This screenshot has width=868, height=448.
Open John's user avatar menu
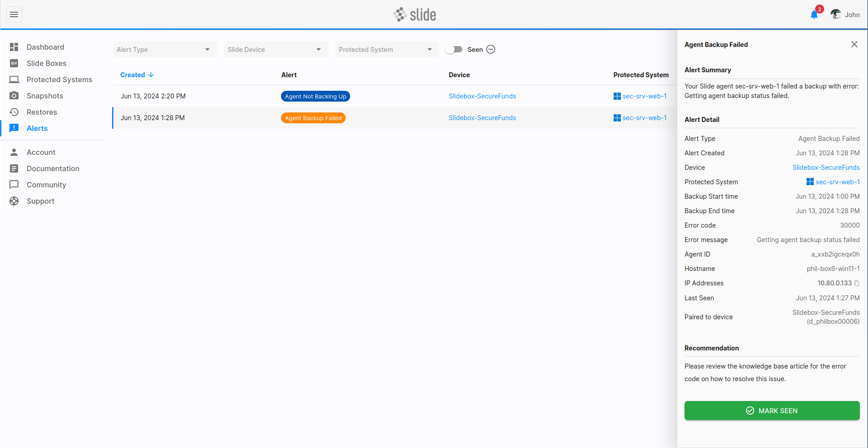[x=835, y=14]
